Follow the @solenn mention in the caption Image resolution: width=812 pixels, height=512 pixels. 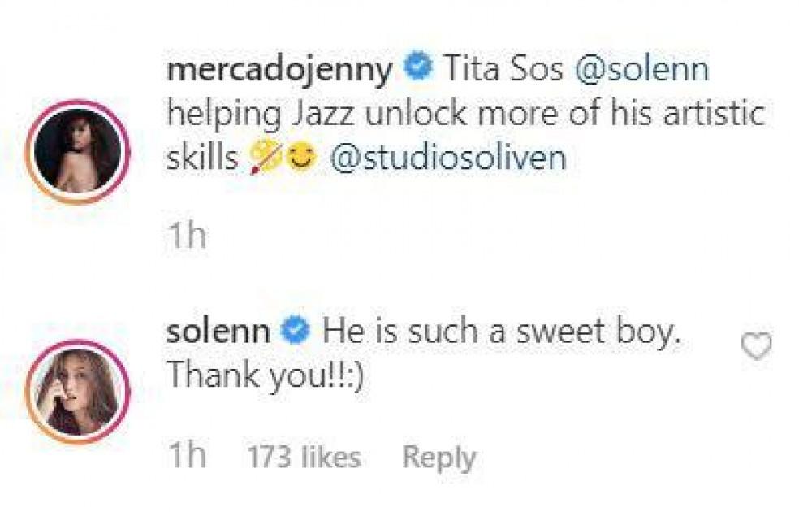click(x=641, y=70)
